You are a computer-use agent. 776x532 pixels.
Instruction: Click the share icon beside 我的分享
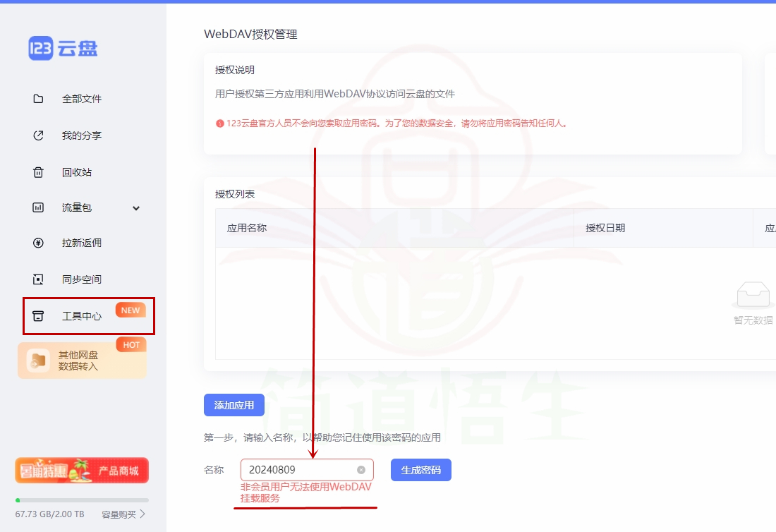tap(38, 135)
